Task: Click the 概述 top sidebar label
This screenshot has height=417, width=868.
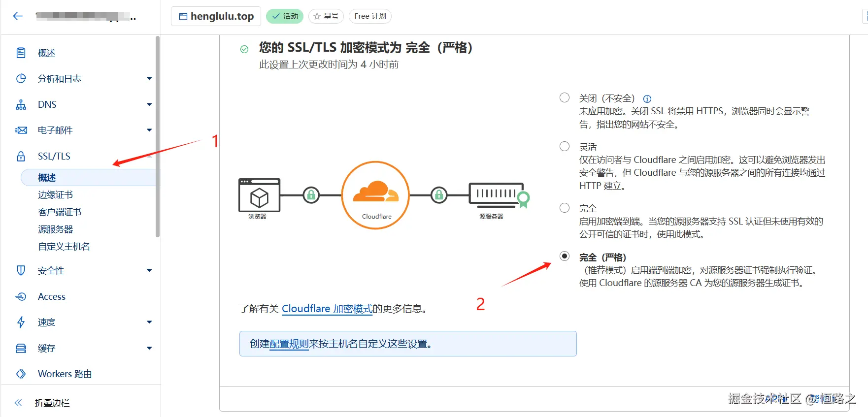Action: 47,53
